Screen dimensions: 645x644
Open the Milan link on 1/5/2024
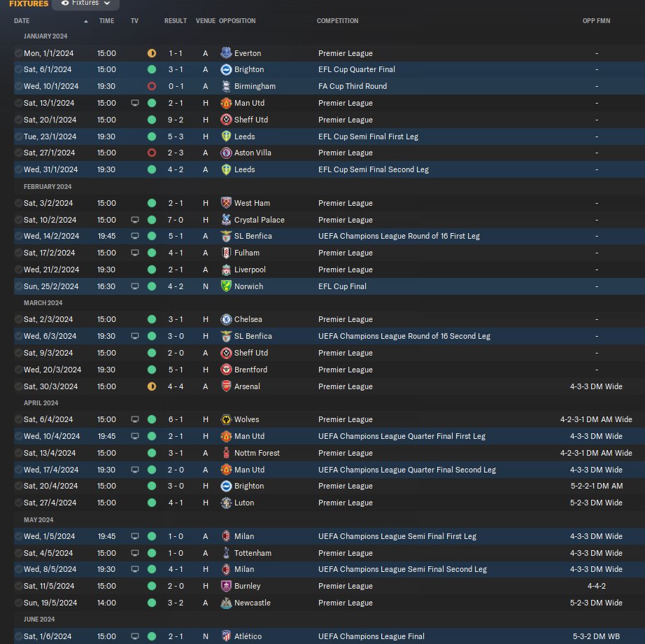pyautogui.click(x=244, y=536)
